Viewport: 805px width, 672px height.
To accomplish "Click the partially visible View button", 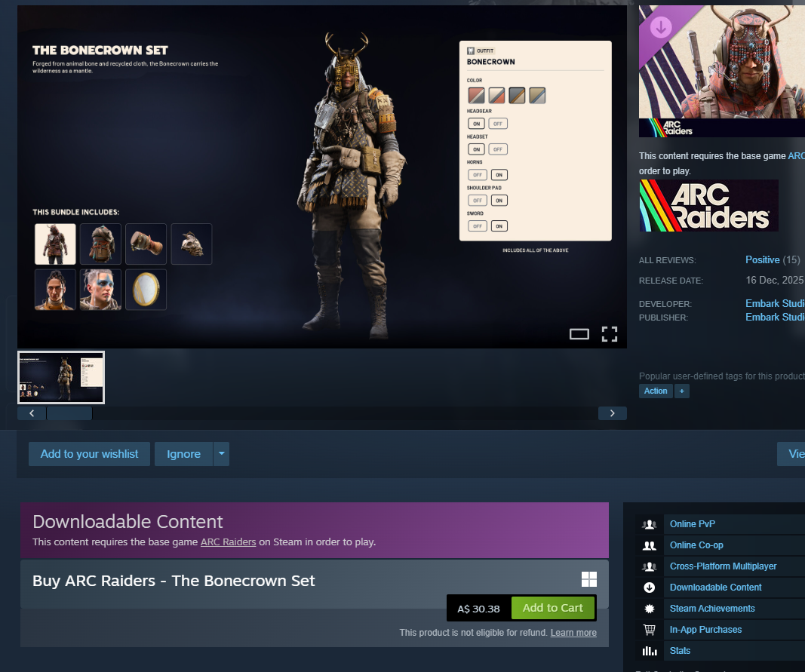I will 791,454.
